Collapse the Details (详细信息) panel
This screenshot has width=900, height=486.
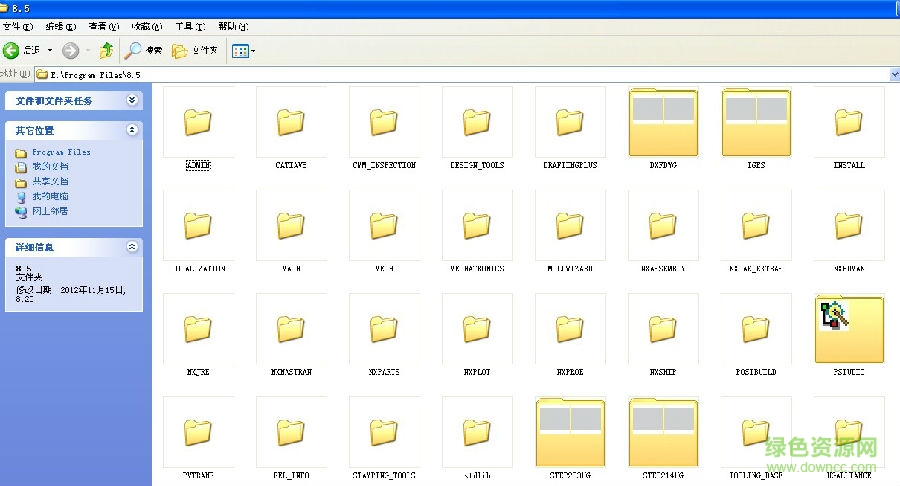[132, 246]
